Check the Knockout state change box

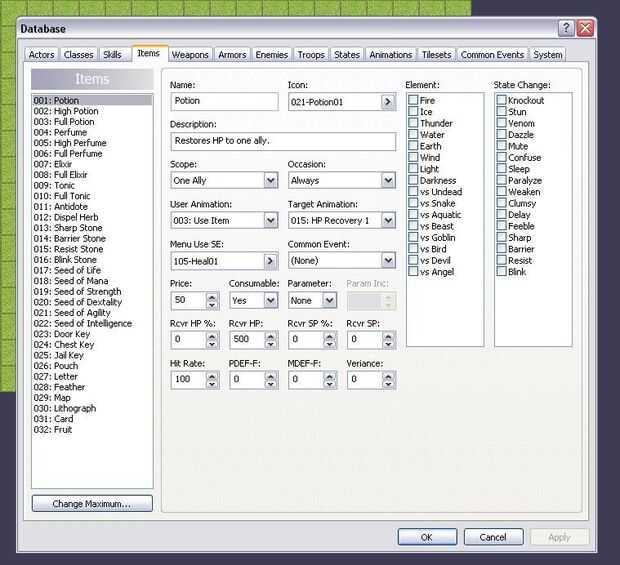point(501,100)
